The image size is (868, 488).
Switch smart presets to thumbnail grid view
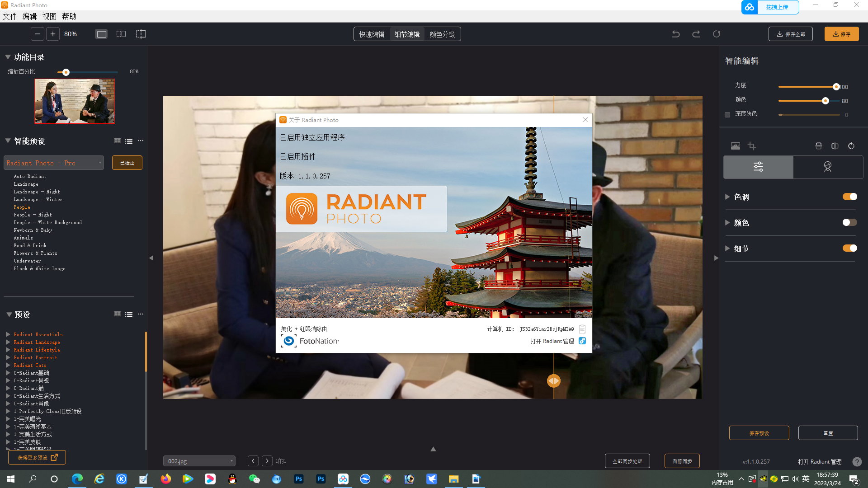(x=118, y=141)
